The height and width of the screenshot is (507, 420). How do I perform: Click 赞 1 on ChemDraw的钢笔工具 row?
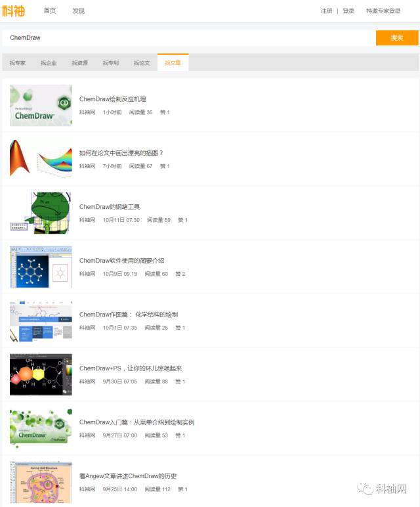(x=182, y=220)
